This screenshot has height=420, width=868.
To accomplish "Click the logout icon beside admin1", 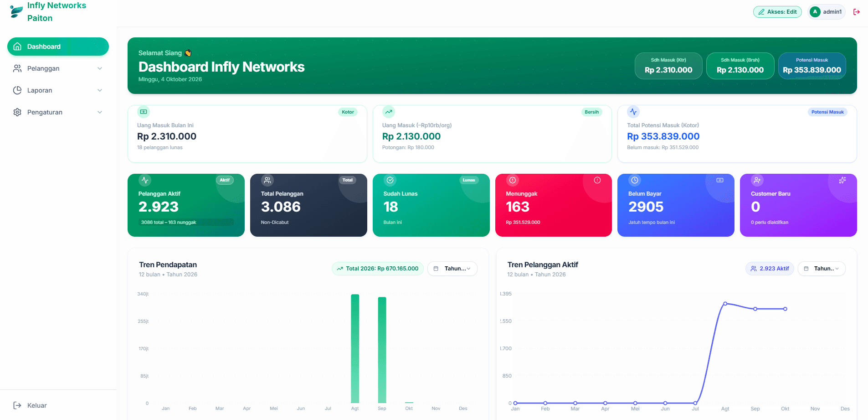I will coord(857,12).
